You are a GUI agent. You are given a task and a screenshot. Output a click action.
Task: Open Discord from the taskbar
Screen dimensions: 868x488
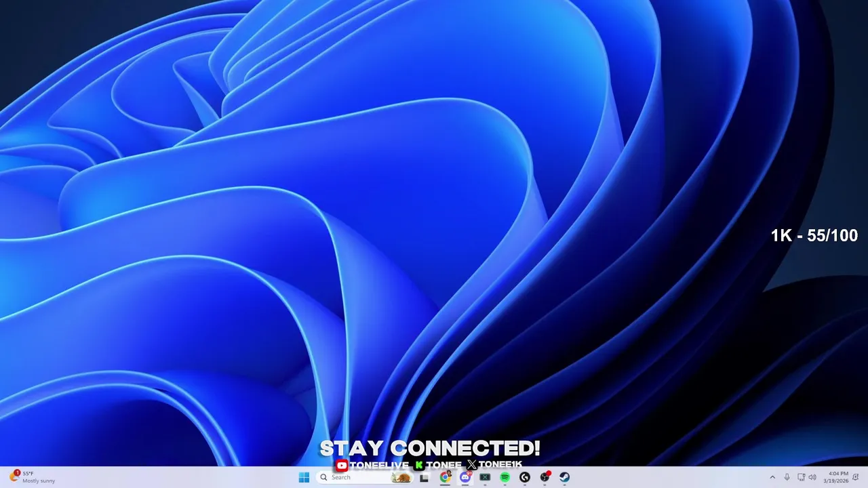coord(465,477)
